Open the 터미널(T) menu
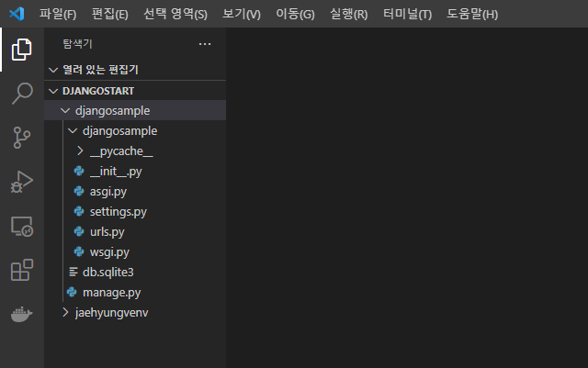Screen dimensions: 588x368 click(407, 15)
